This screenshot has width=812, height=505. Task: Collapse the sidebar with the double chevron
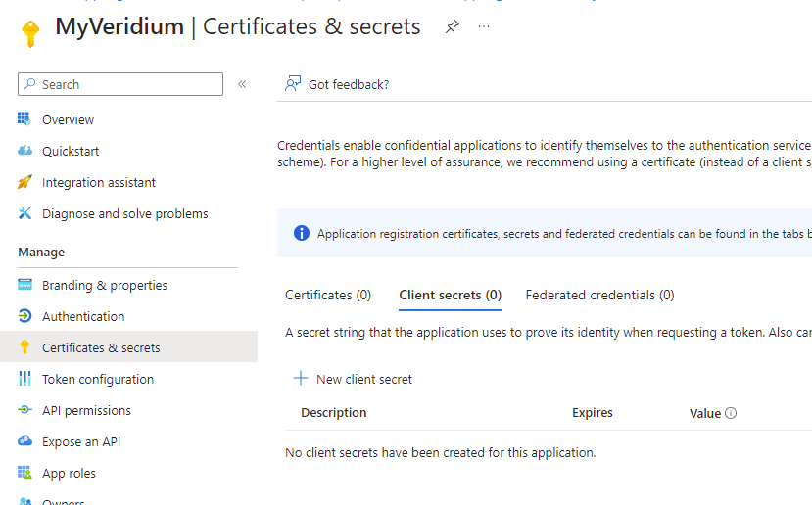point(242,84)
